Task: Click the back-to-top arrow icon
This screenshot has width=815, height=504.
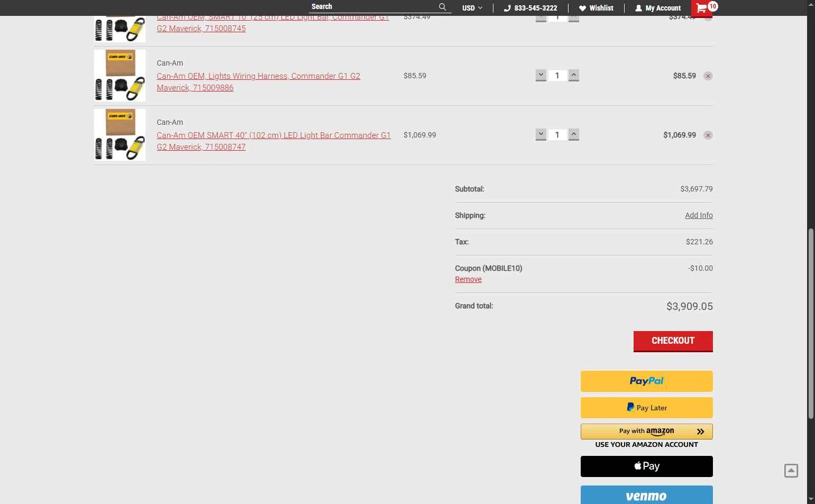Action: tap(791, 471)
